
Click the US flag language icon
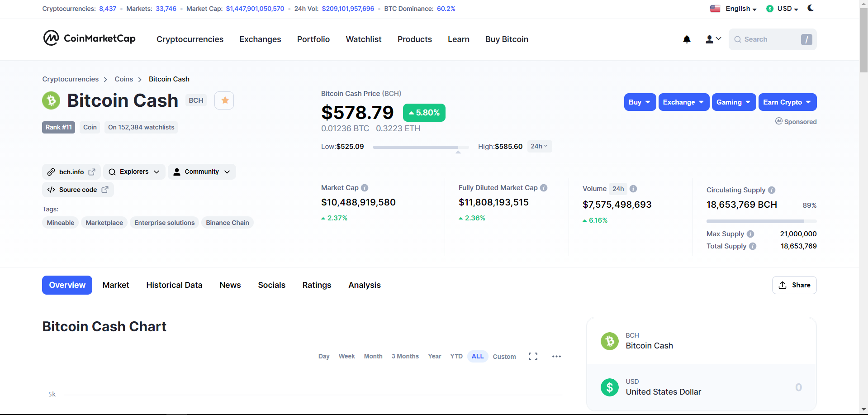click(x=715, y=9)
